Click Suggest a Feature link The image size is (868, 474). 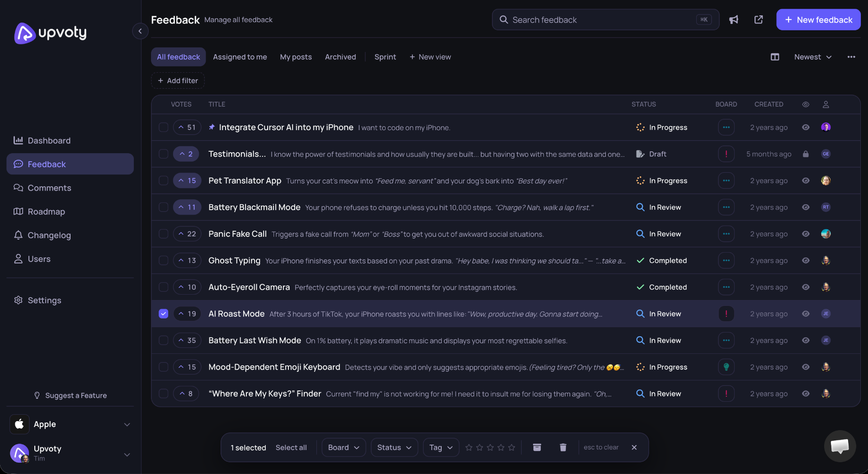[71, 395]
